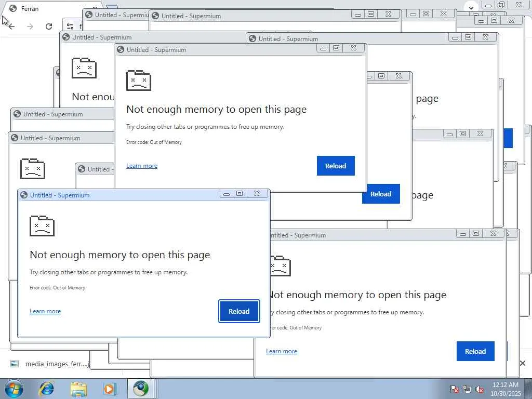
Task: Close the active highlighted Untitled window
Action: tap(257, 193)
